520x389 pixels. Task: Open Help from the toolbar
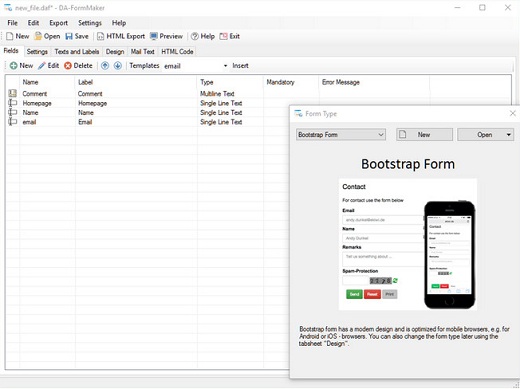tap(203, 36)
